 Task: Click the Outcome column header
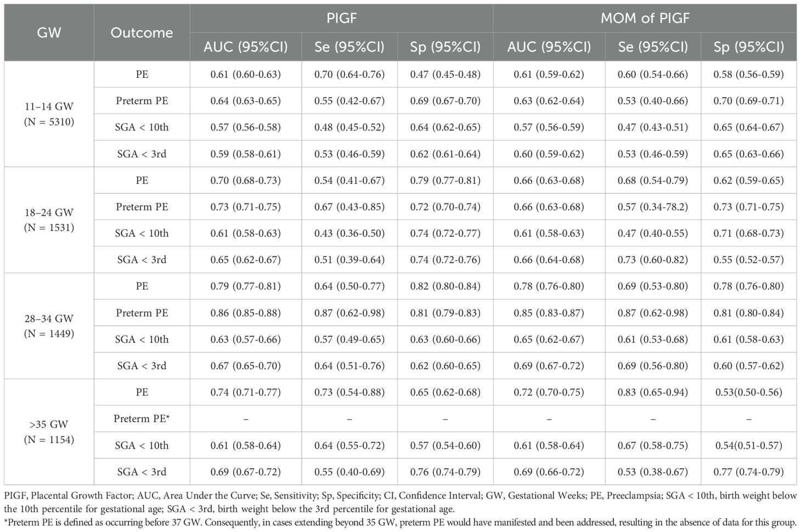(142, 32)
